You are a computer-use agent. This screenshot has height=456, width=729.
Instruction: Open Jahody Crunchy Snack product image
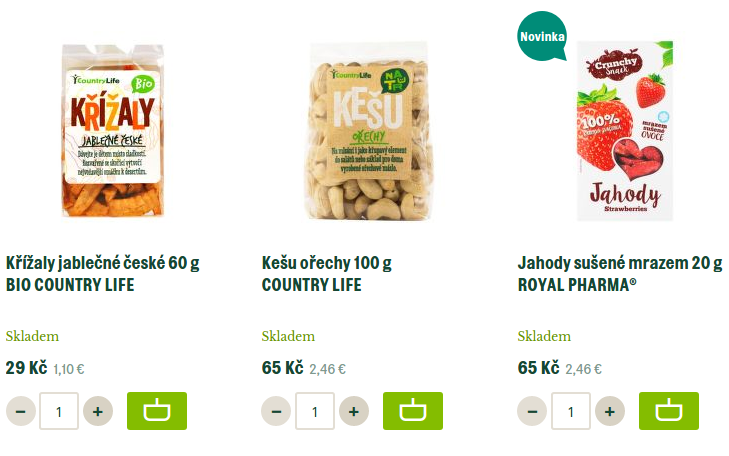[x=625, y=131]
